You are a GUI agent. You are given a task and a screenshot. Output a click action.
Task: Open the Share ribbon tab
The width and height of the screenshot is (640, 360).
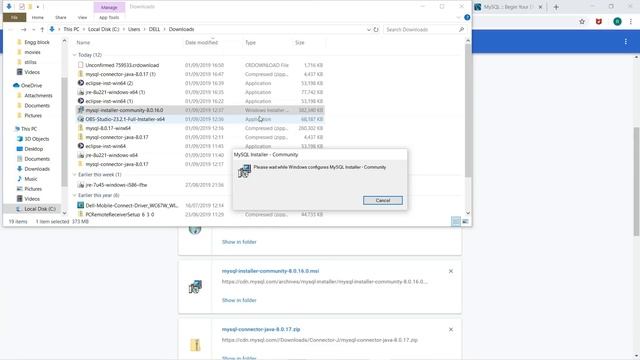coord(61,18)
